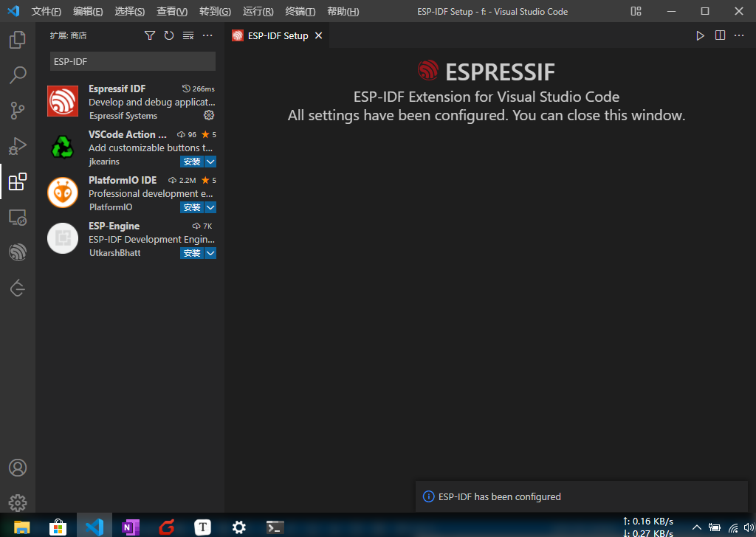Open Run and Debug view
This screenshot has height=537, width=756.
(x=18, y=146)
